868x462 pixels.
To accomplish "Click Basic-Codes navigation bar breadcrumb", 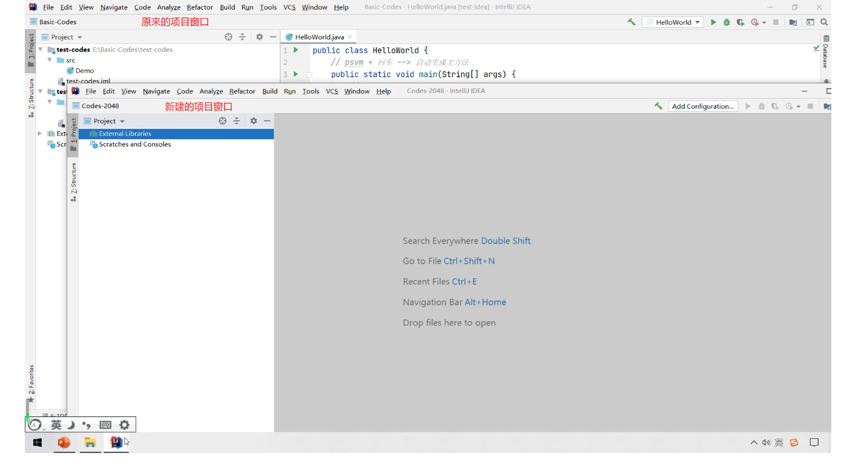I will click(54, 22).
